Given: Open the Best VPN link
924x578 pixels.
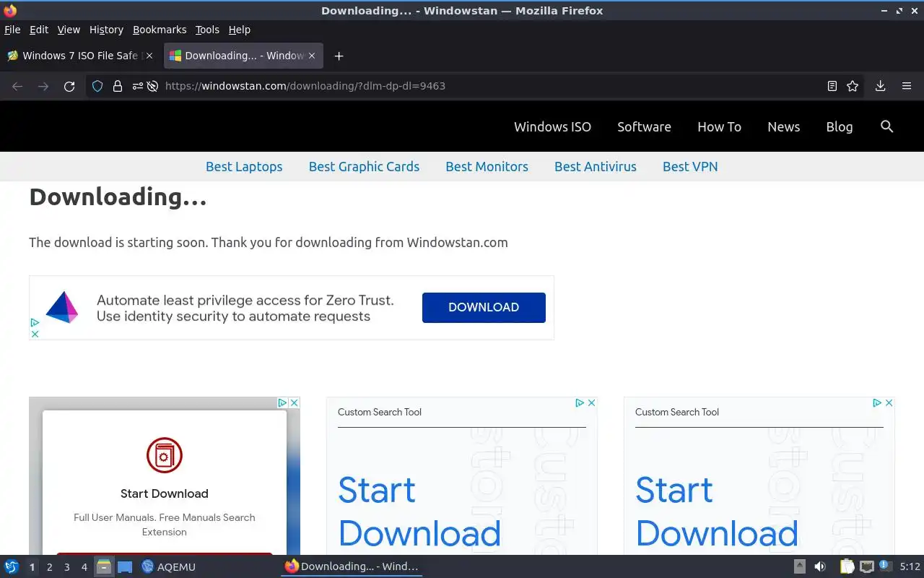Looking at the screenshot, I should click(x=690, y=166).
